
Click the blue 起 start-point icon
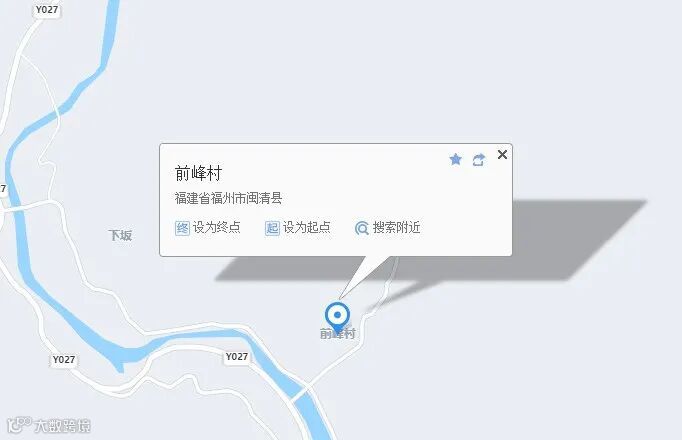[x=272, y=228]
